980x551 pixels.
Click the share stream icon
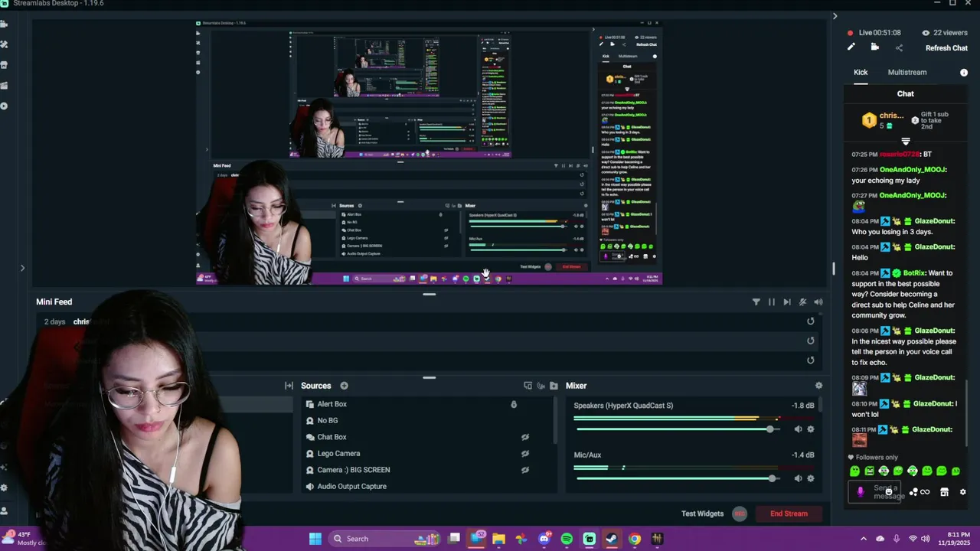pyautogui.click(x=899, y=47)
